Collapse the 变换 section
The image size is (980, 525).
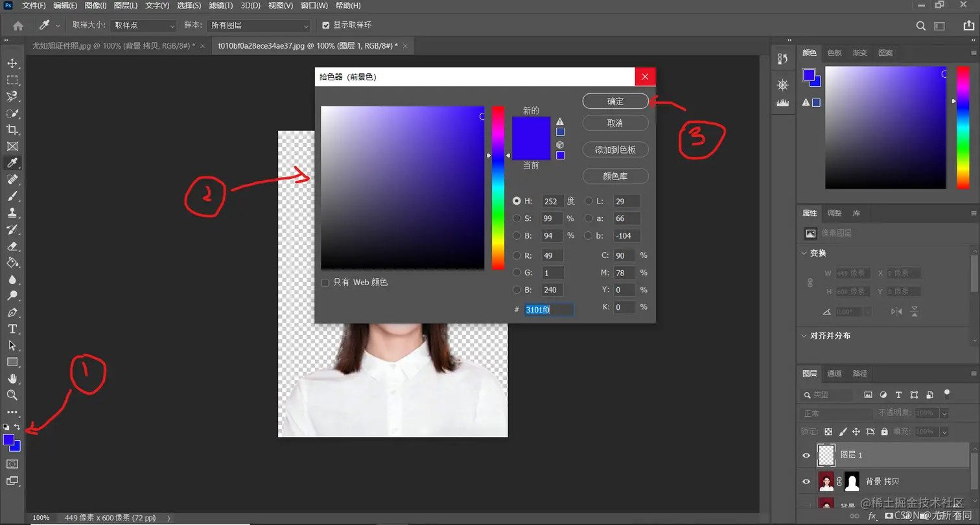pyautogui.click(x=805, y=253)
